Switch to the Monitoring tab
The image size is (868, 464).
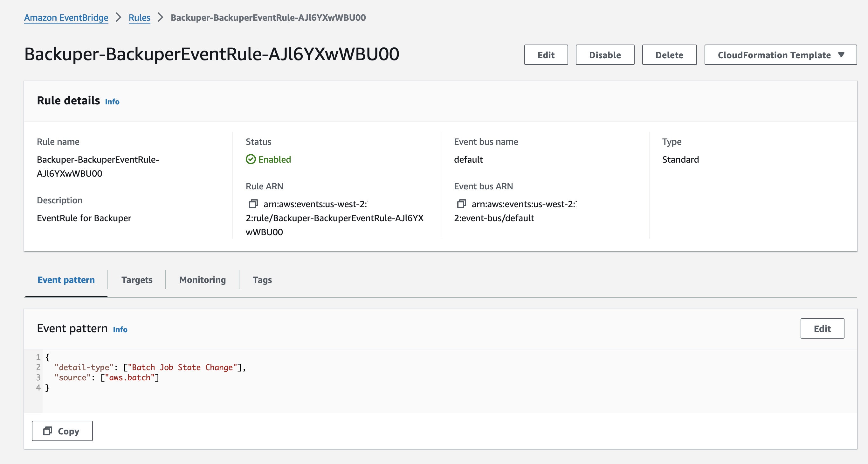pyautogui.click(x=203, y=280)
